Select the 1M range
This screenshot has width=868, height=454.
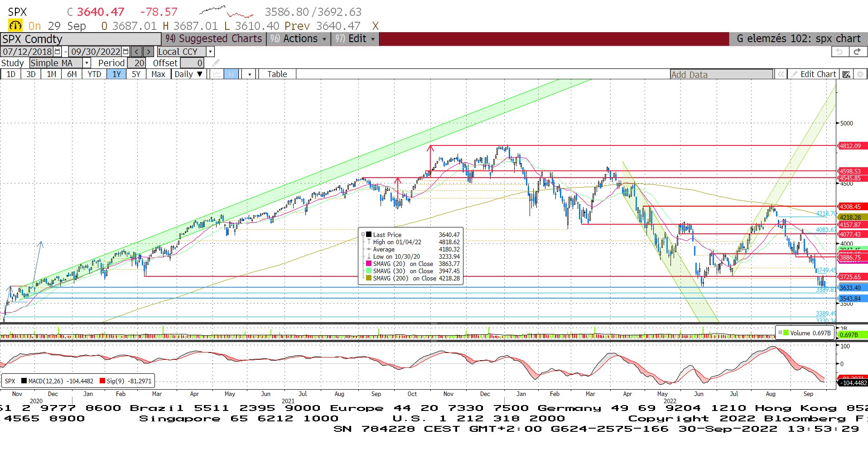pyautogui.click(x=52, y=74)
